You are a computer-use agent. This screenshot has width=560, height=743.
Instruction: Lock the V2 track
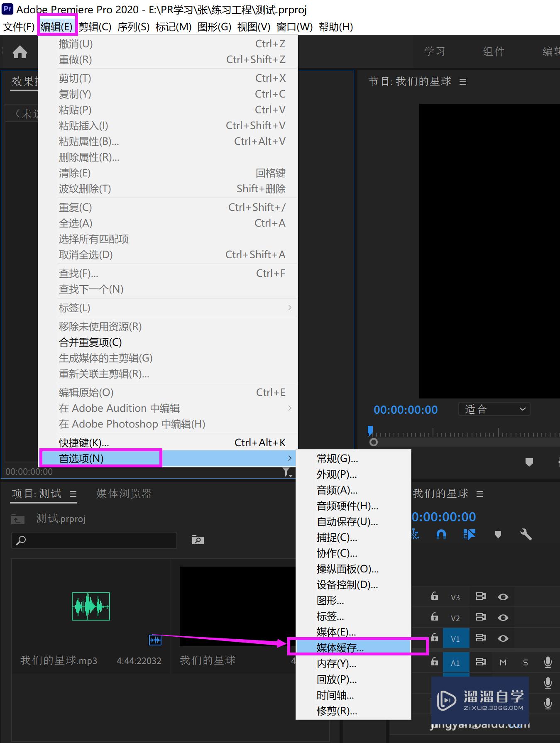coord(435,617)
